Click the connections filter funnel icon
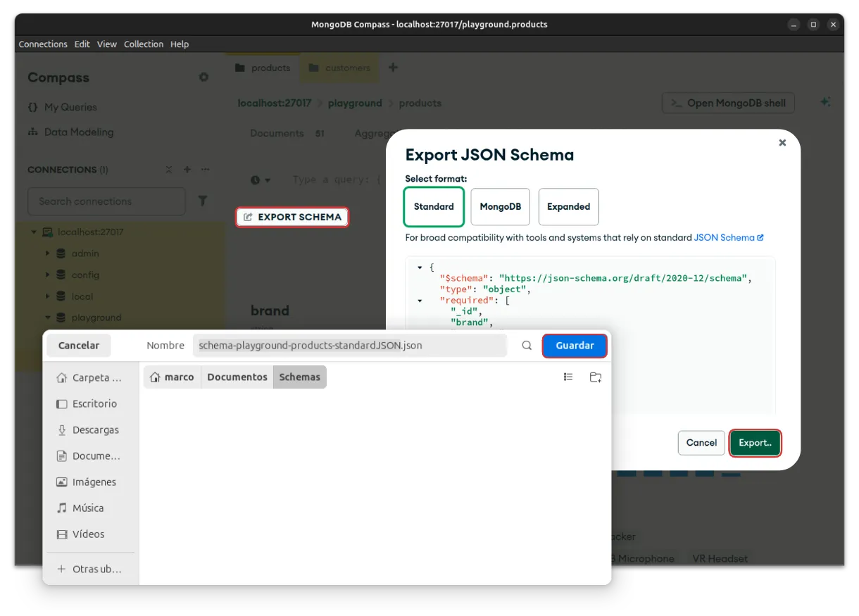The height and width of the screenshot is (616, 859). 203,201
